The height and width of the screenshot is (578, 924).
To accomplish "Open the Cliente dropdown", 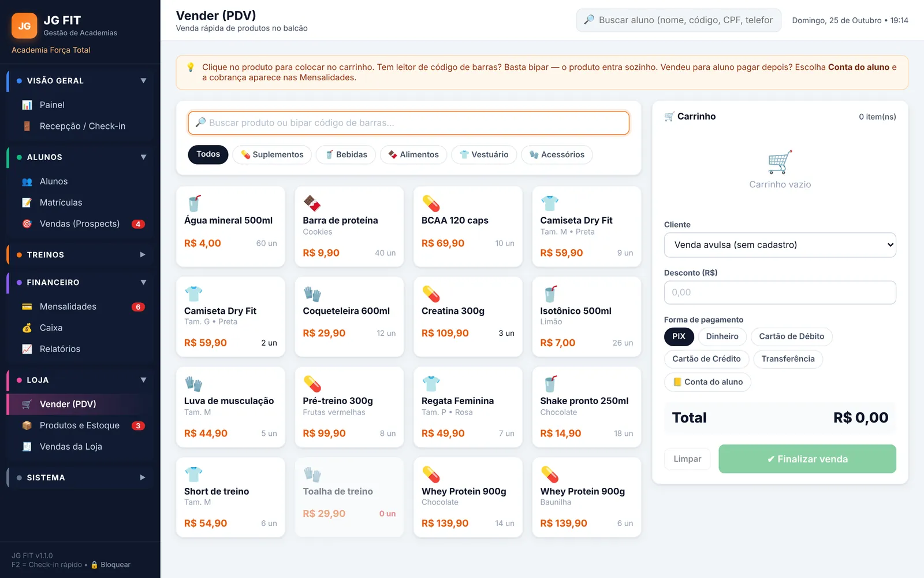I will pyautogui.click(x=780, y=245).
